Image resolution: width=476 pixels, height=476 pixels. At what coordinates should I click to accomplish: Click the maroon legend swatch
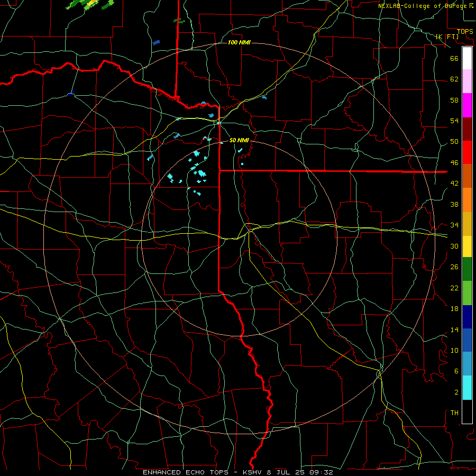coord(467,129)
